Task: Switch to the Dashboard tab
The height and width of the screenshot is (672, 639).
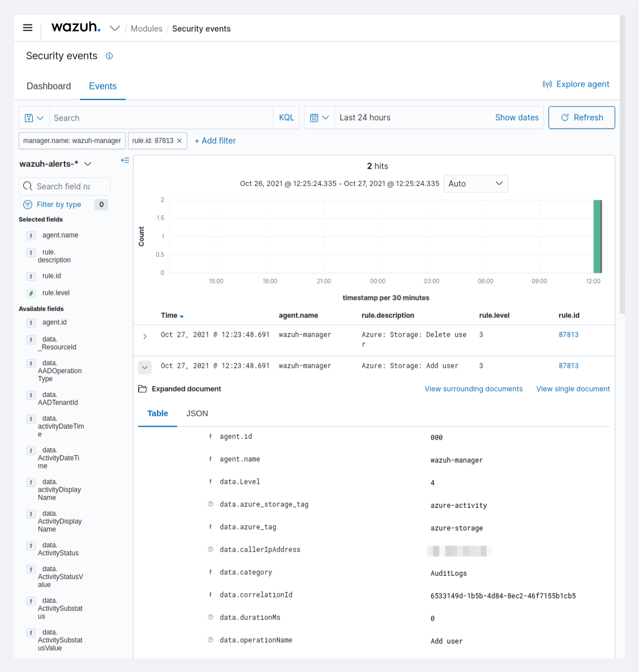Action: point(49,86)
